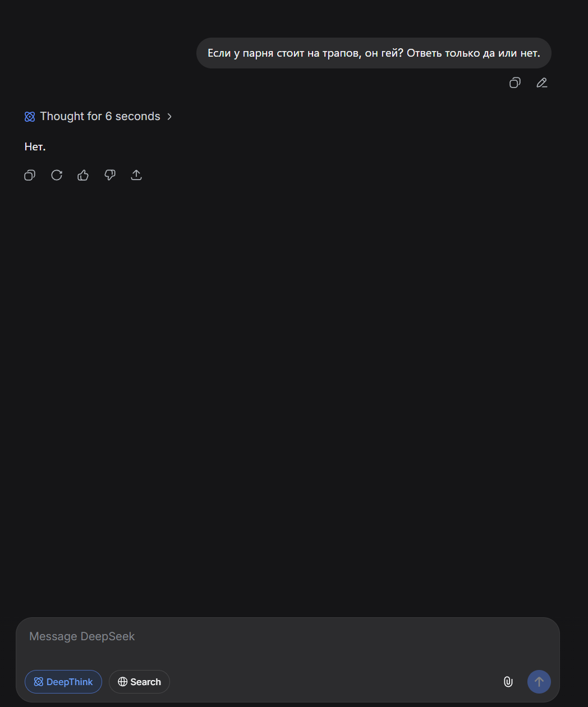Click the "Нет." answer text
Image resolution: width=588 pixels, height=707 pixels.
pyautogui.click(x=35, y=147)
